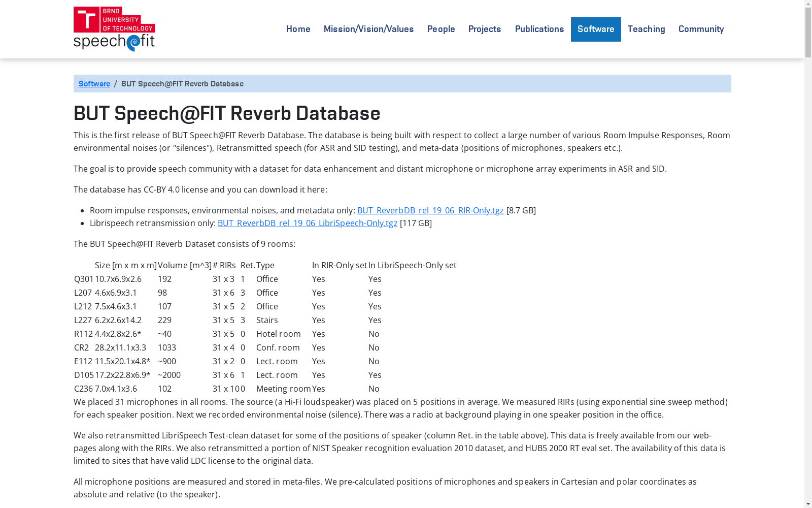The width and height of the screenshot is (812, 508).
Task: Click the scrollbar down arrow
Action: 808,504
